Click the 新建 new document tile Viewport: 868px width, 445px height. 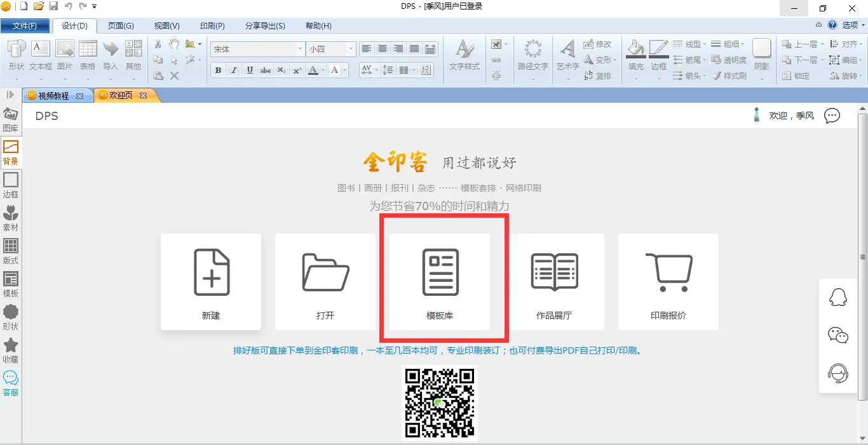click(211, 281)
